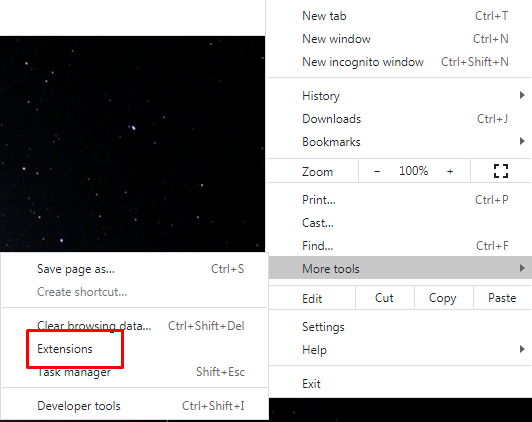Select the Cast... option
The width and height of the screenshot is (532, 422).
click(399, 223)
